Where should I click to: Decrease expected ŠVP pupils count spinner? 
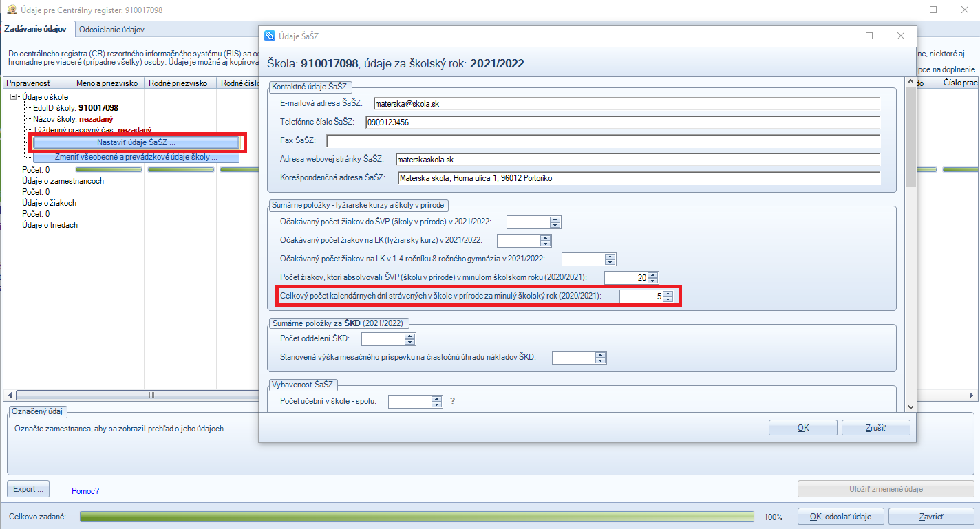coord(555,225)
